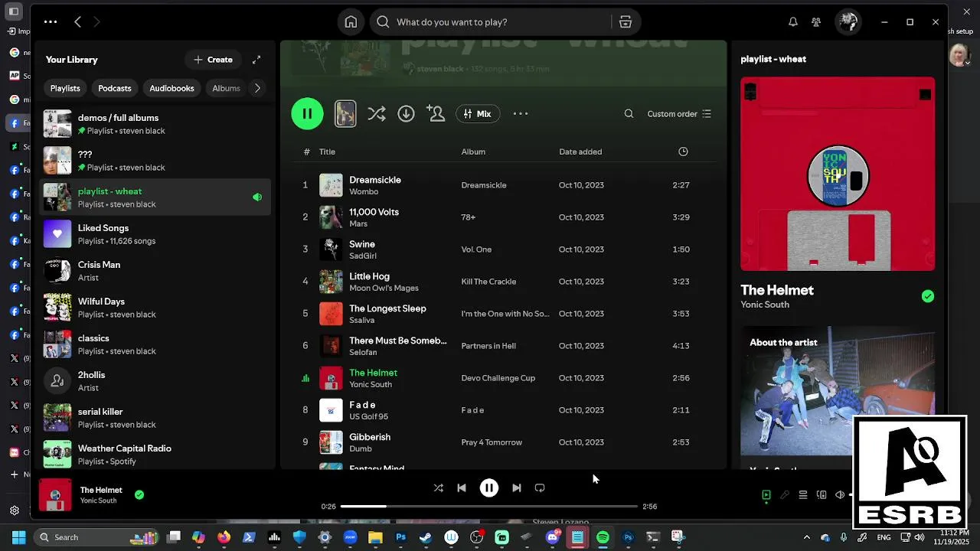Open Crisis Man artist in library
Screen dimensions: 980x551
coord(155,271)
